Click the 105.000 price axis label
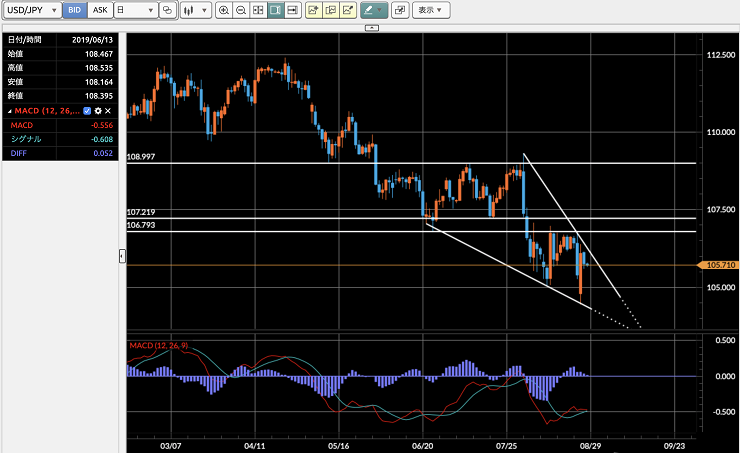This screenshot has height=453, width=740. click(x=721, y=287)
